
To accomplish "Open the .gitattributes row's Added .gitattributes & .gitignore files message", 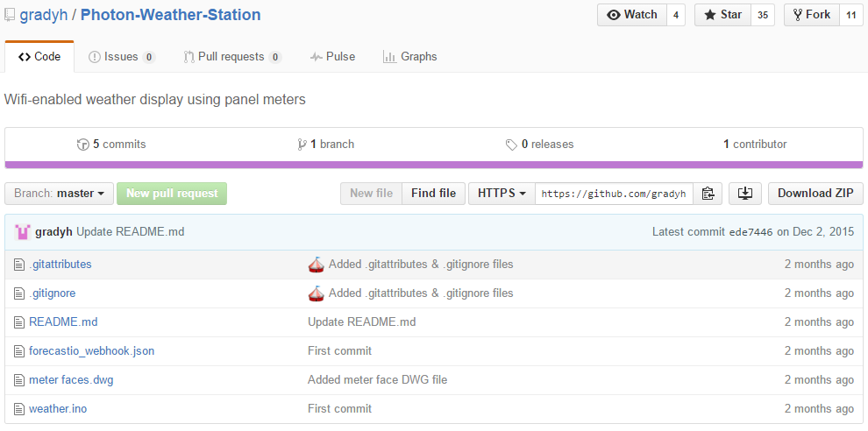I will (421, 265).
